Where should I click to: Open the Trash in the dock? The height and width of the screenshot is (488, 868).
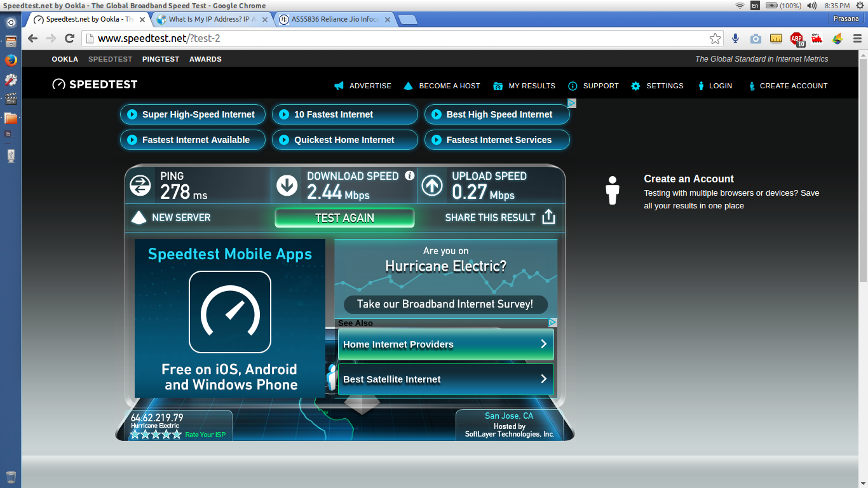11,477
